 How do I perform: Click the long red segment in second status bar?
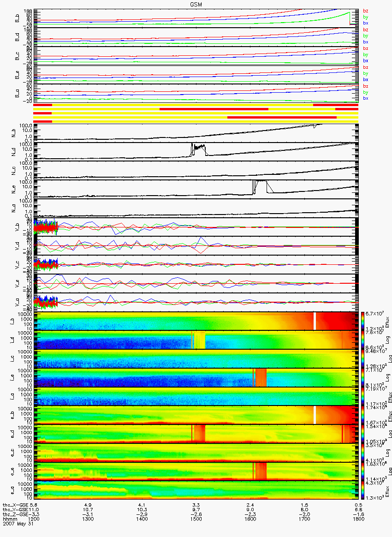point(214,109)
